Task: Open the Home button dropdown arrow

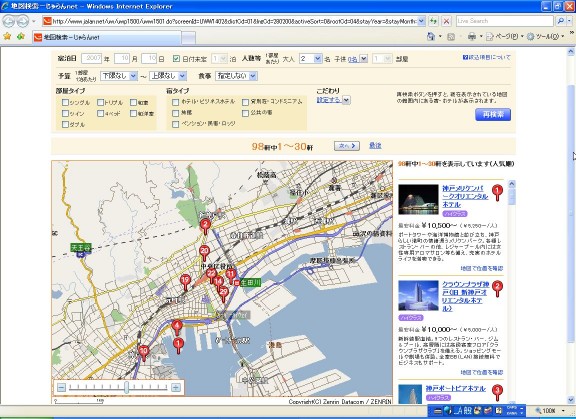Action: (440, 36)
